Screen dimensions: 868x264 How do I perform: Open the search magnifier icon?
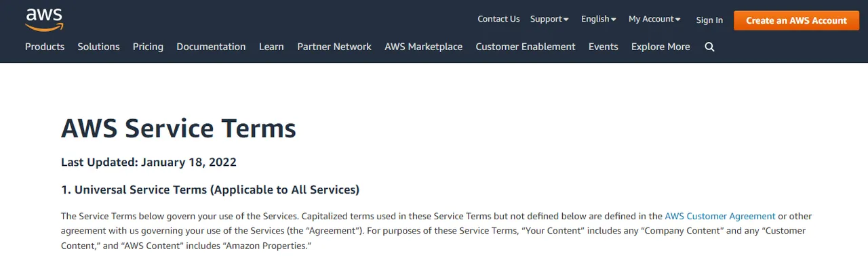[x=709, y=47]
